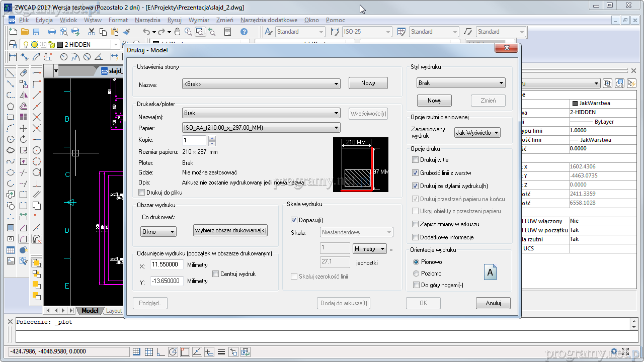Select the Move tool in modify toolbar

tap(24, 128)
